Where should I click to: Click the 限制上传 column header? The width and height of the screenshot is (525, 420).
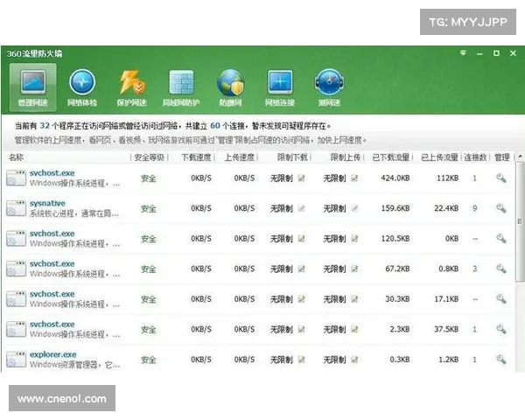(346, 157)
